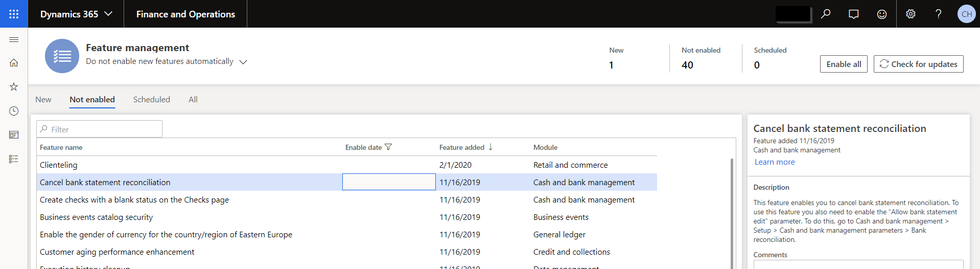Viewport: 980px width, 269px height.
Task: Click Enable date column filter funnel
Action: point(388,147)
